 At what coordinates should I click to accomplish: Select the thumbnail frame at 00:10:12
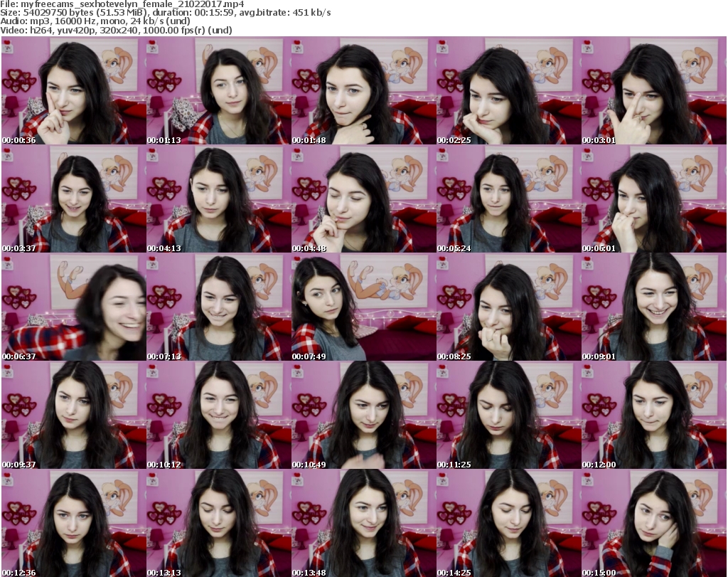219,415
